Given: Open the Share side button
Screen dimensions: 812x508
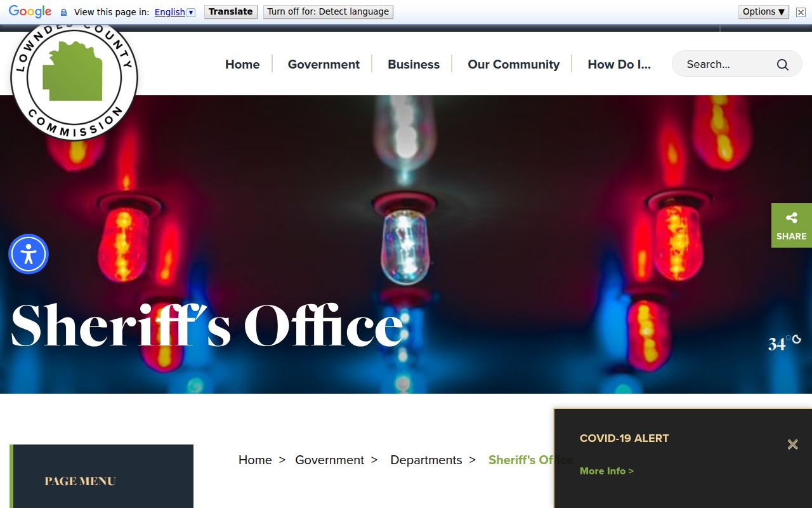Looking at the screenshot, I should [x=792, y=225].
